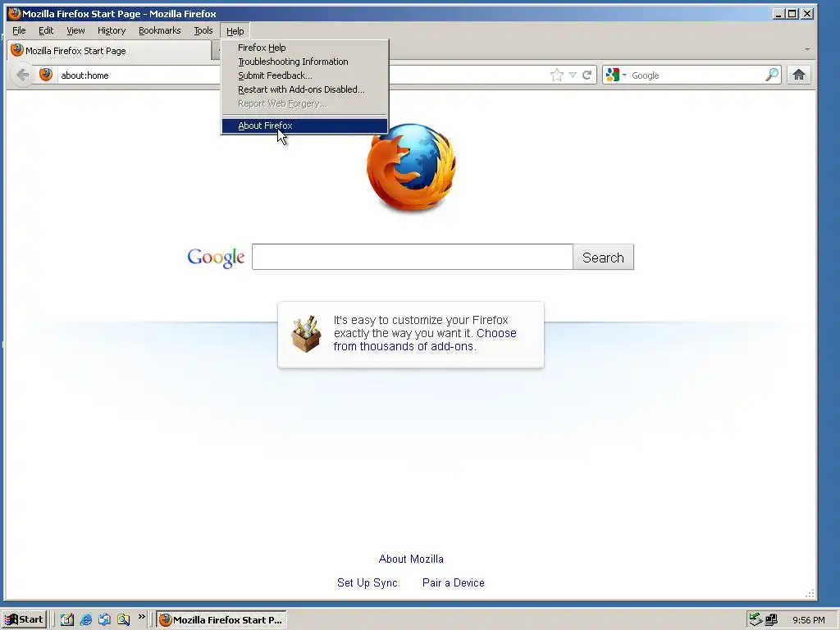Click the magnifier quick launch icon
Viewport: 840px width, 630px height.
tap(124, 620)
